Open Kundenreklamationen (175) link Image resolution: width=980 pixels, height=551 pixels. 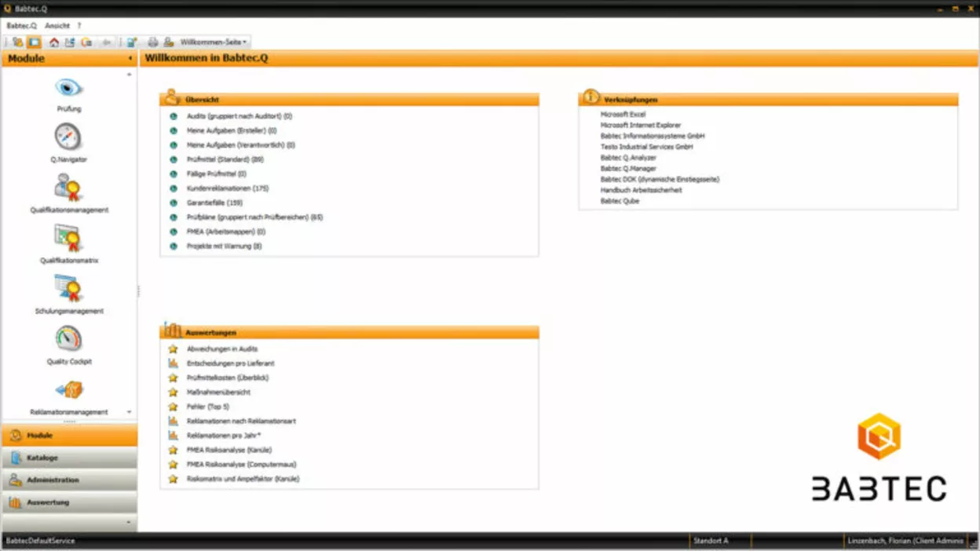click(228, 188)
